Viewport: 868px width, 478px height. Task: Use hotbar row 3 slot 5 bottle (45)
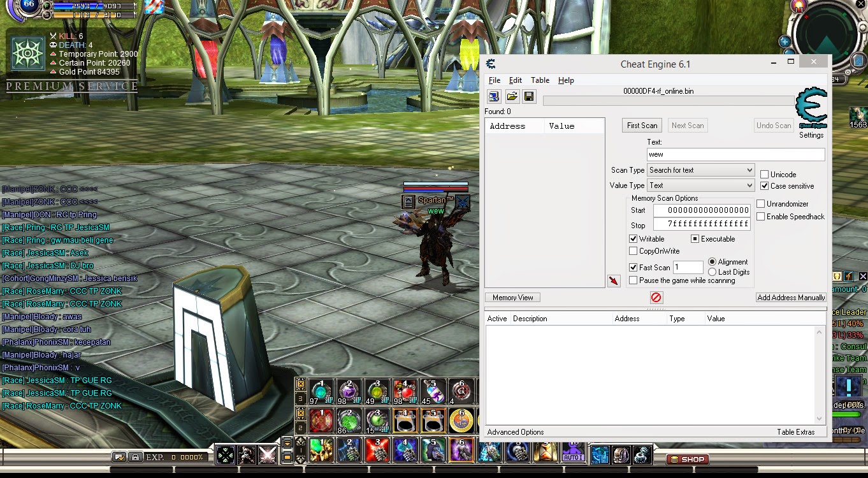point(433,391)
